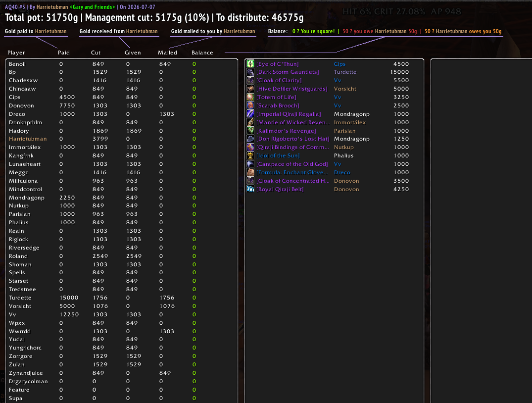Click price 4250 for Royal Qiraji Belt
532x403 pixels.
[x=401, y=190]
